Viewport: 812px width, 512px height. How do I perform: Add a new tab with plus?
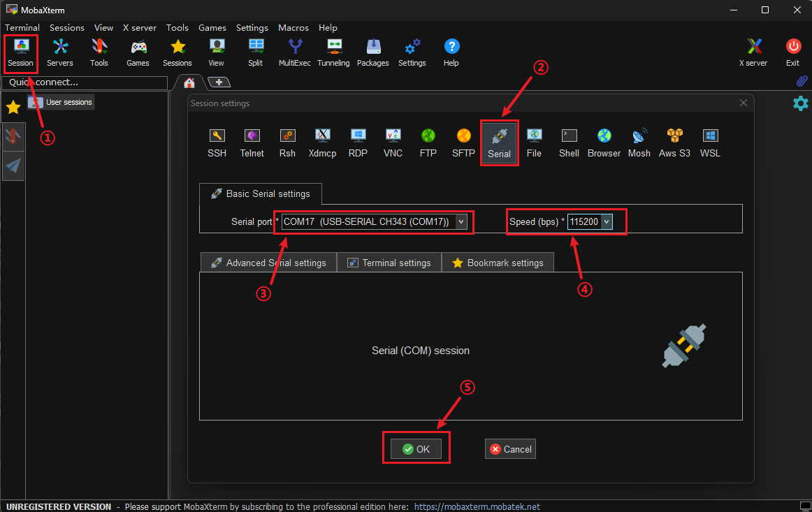(219, 82)
